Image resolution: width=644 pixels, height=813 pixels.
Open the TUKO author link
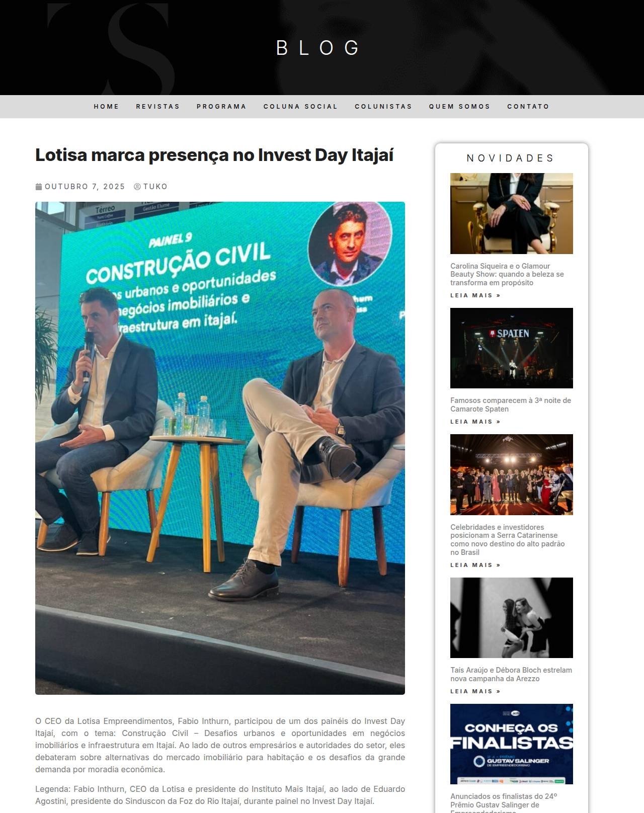pyautogui.click(x=155, y=187)
